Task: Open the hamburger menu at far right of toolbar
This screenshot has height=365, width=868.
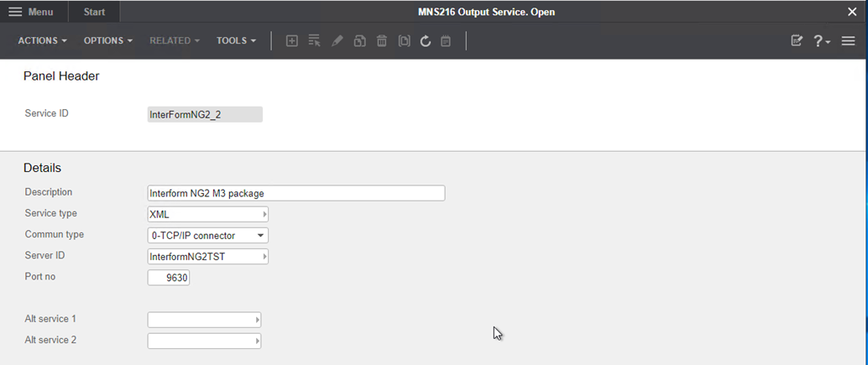Action: (x=848, y=40)
